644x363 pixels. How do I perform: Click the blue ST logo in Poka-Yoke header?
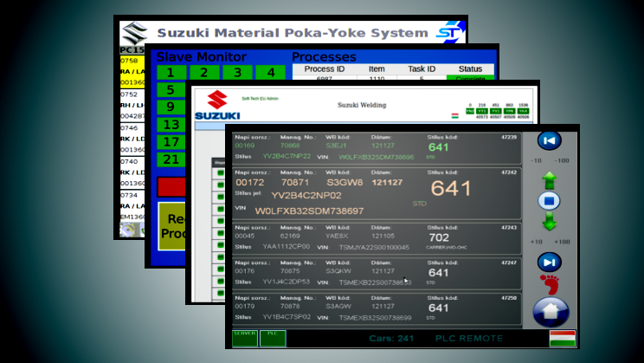(450, 32)
